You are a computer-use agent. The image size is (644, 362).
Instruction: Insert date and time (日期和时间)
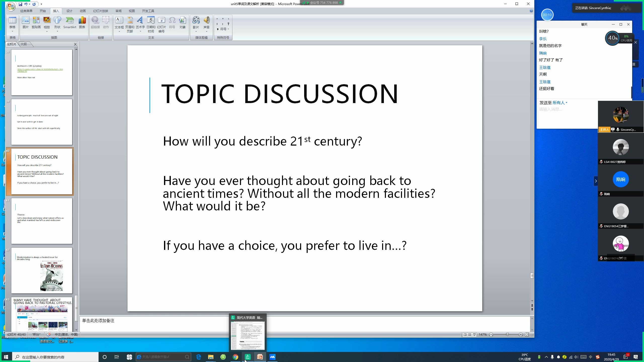point(151,24)
